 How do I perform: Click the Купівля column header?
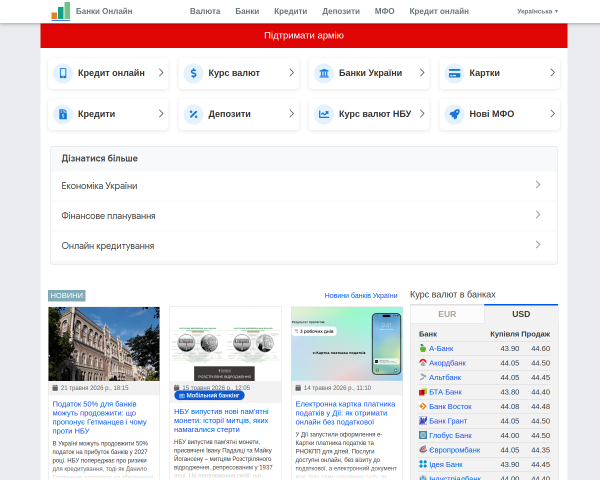pos(504,334)
